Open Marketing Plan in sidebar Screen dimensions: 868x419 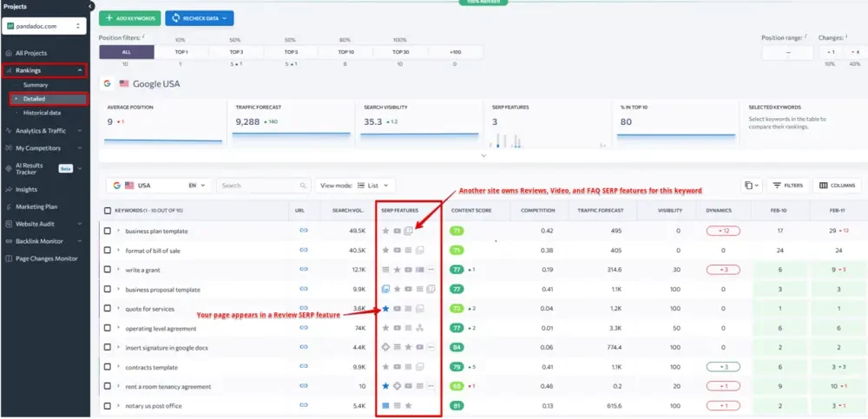point(36,206)
